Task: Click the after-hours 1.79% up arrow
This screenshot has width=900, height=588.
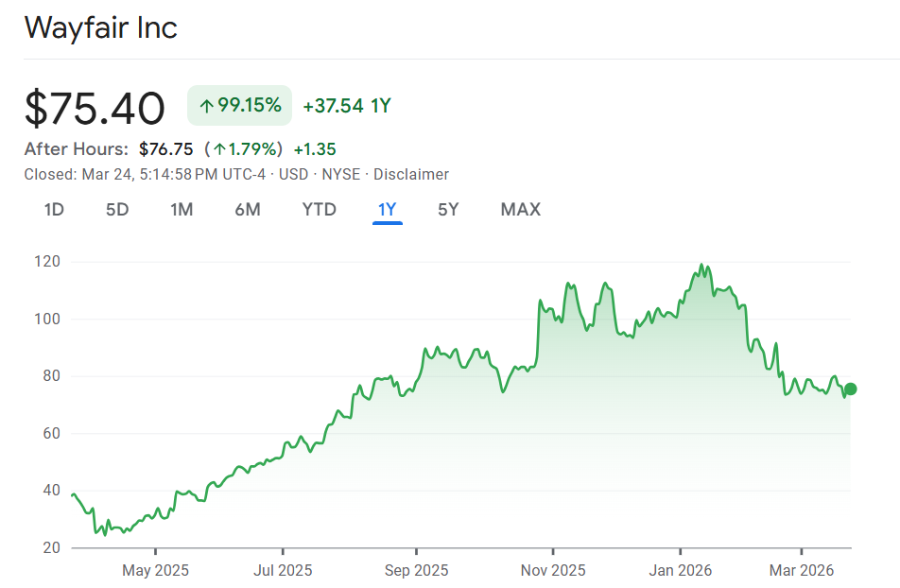Action: pyautogui.click(x=219, y=149)
